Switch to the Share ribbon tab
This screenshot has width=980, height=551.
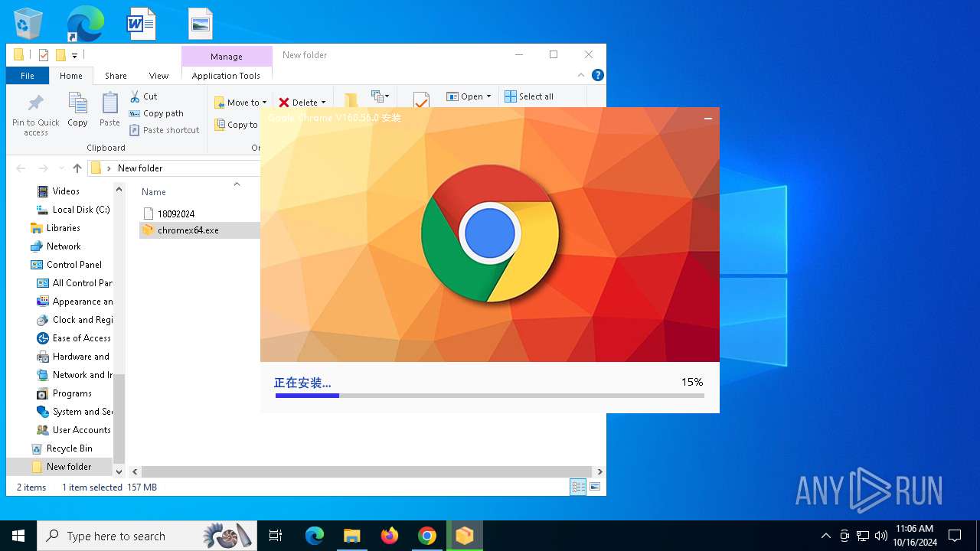click(x=116, y=76)
